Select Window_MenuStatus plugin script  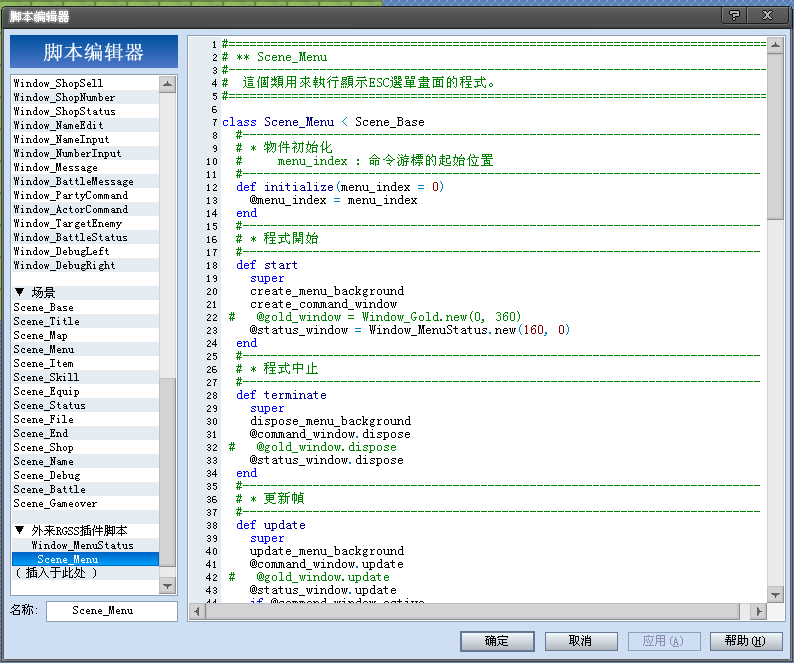(85, 545)
